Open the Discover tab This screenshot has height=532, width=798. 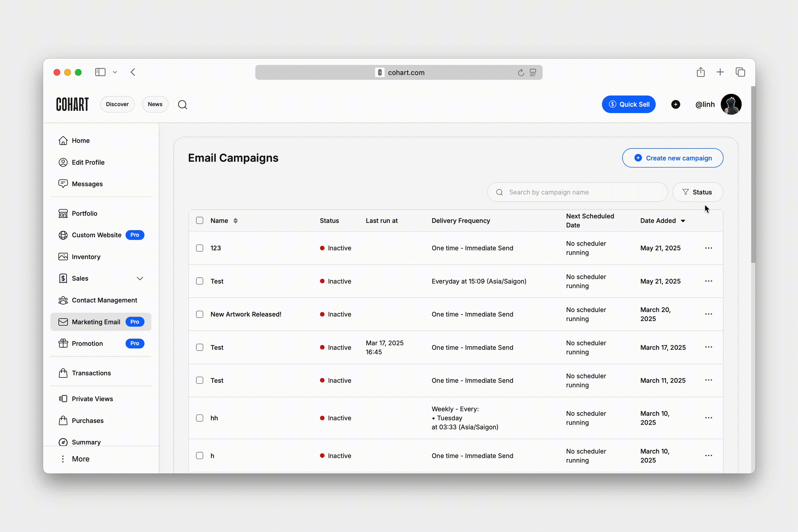click(117, 105)
